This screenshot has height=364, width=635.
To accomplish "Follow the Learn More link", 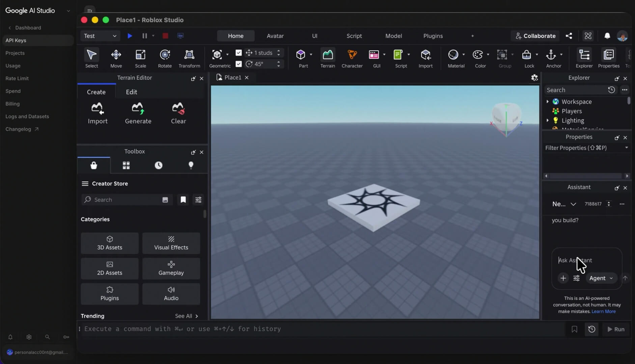I will [x=603, y=311].
